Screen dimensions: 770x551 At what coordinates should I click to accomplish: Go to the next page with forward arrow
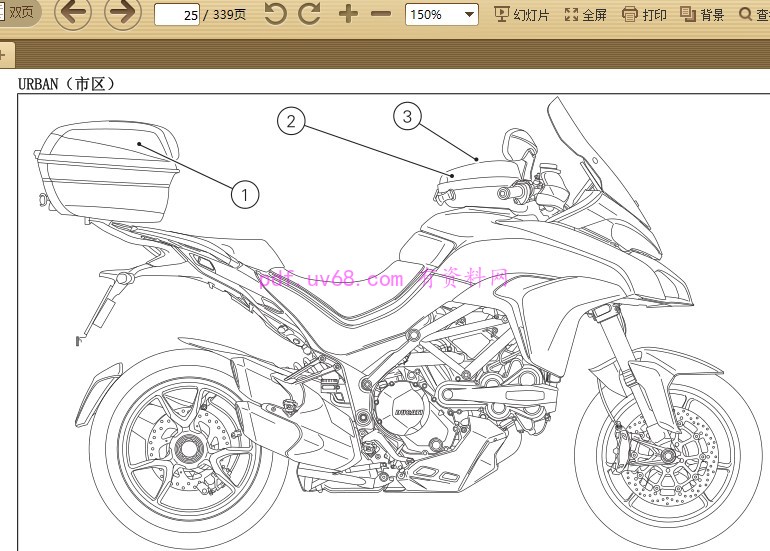point(122,14)
